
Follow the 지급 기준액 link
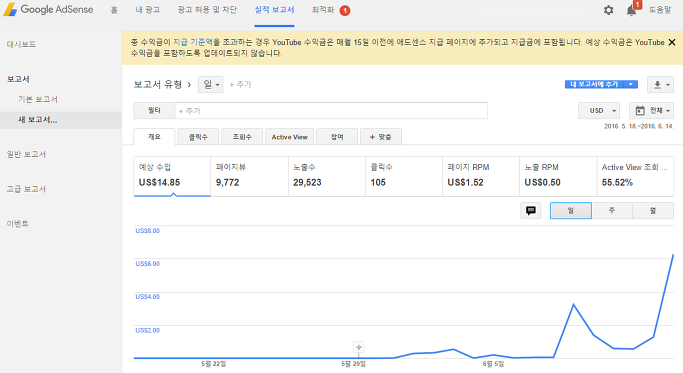coord(193,42)
